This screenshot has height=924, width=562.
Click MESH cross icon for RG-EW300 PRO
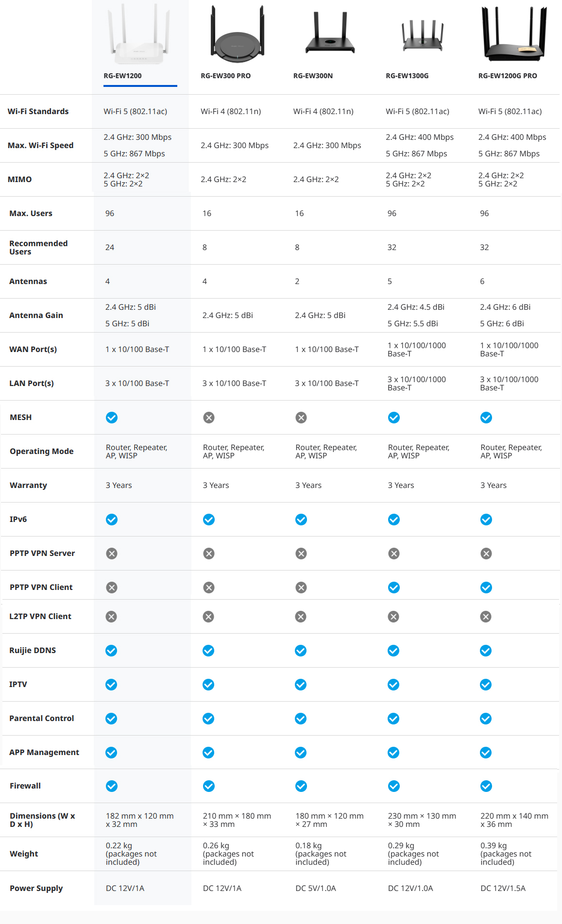(x=209, y=418)
